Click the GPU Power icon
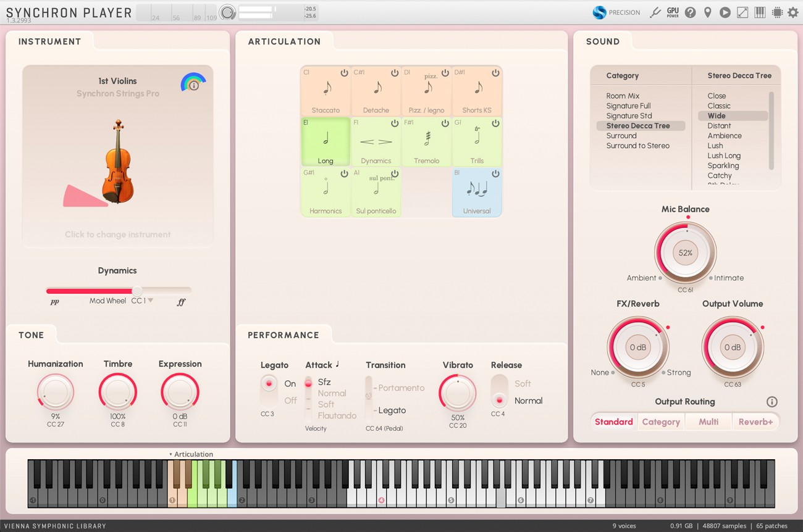Viewport: 803px width, 532px height. click(672, 12)
